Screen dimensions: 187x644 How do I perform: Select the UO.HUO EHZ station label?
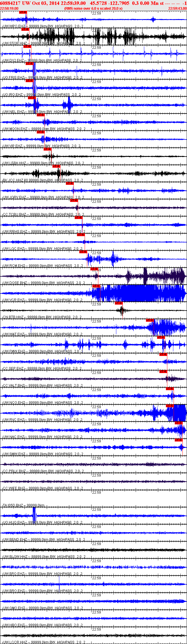click(x=13, y=523)
